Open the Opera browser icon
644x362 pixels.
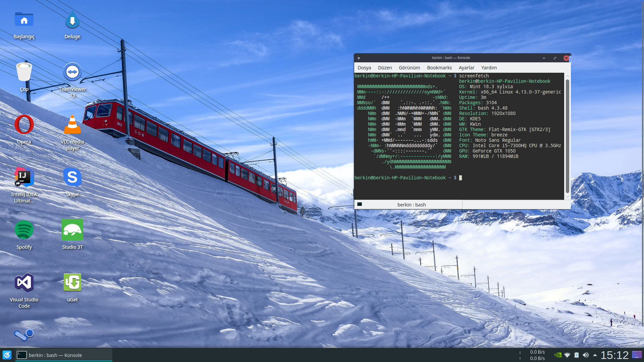coord(24,124)
